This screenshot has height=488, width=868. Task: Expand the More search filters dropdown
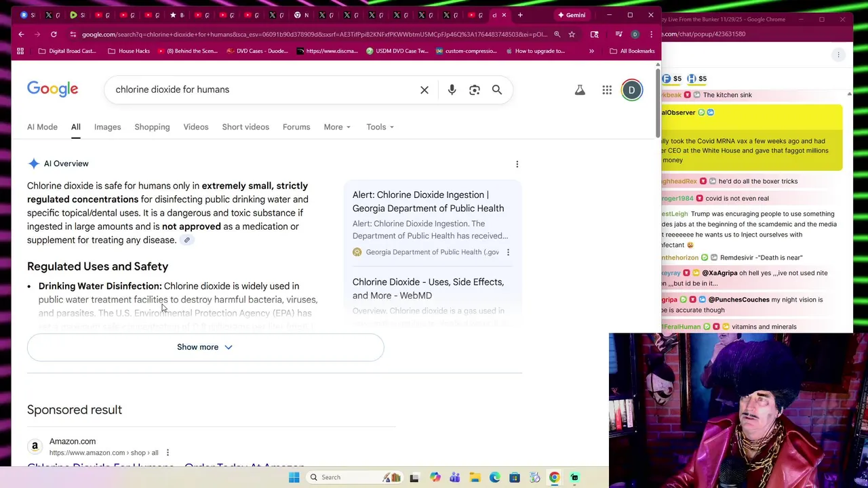pos(337,127)
